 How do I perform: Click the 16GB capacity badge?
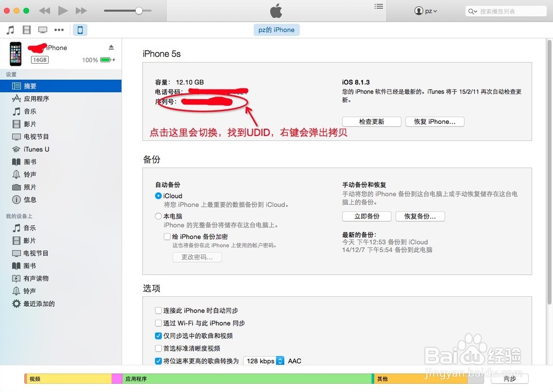point(40,60)
